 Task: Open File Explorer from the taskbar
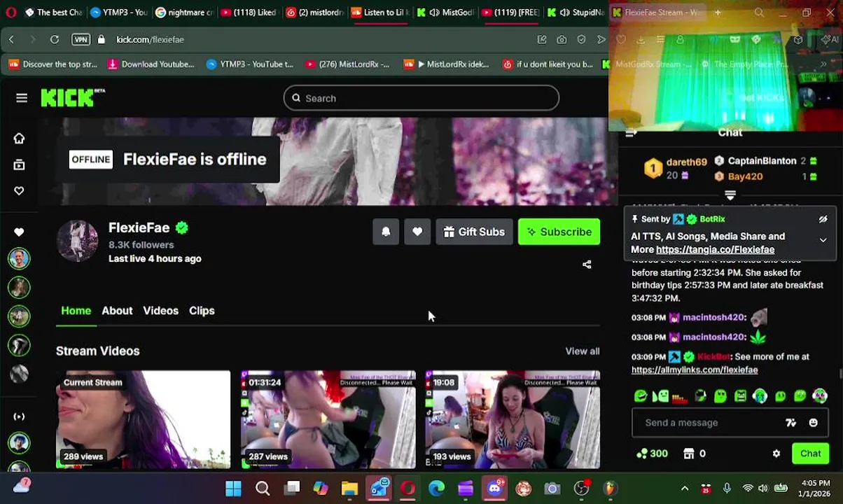tap(349, 489)
